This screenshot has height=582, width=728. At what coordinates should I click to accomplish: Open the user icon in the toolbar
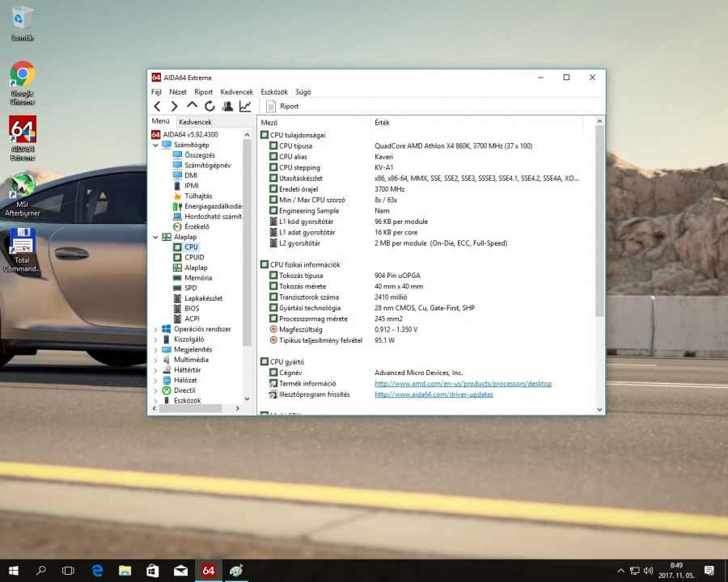[227, 106]
